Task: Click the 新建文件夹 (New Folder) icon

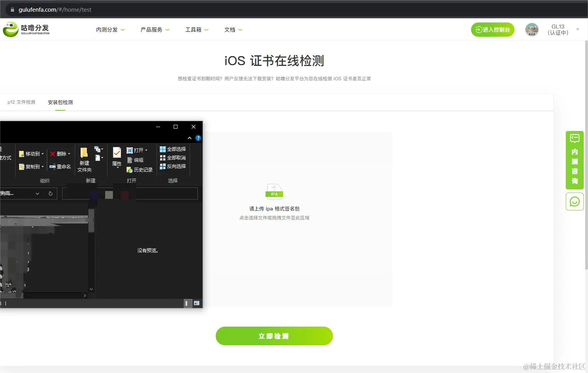Action: point(84,157)
